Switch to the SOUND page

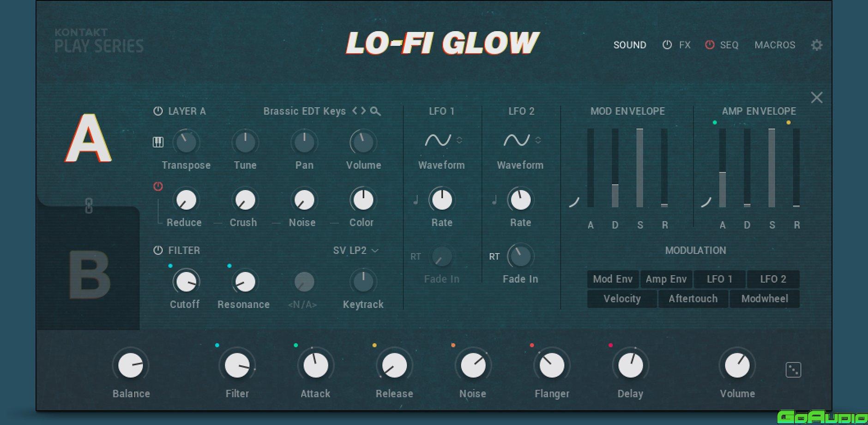coord(630,45)
